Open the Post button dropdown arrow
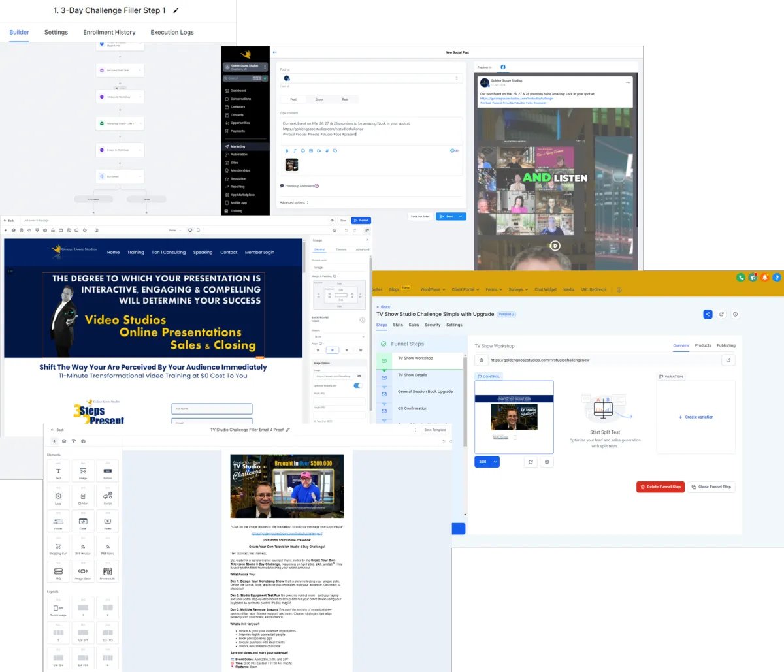The width and height of the screenshot is (784, 672). pyautogui.click(x=461, y=216)
